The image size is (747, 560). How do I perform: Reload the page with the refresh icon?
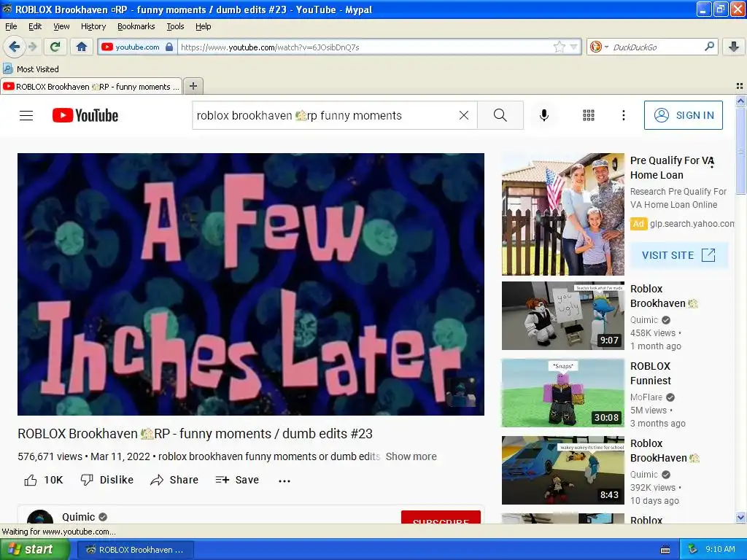pos(55,47)
